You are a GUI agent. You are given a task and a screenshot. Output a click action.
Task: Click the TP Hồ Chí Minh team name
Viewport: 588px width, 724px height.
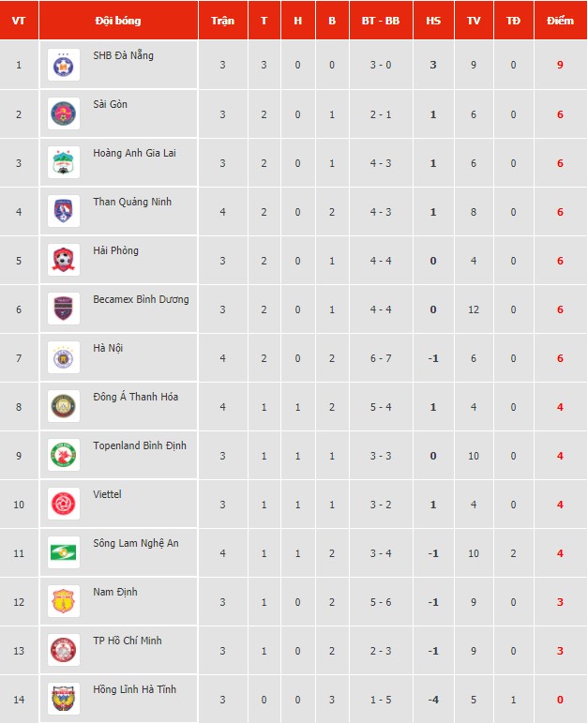click(128, 641)
